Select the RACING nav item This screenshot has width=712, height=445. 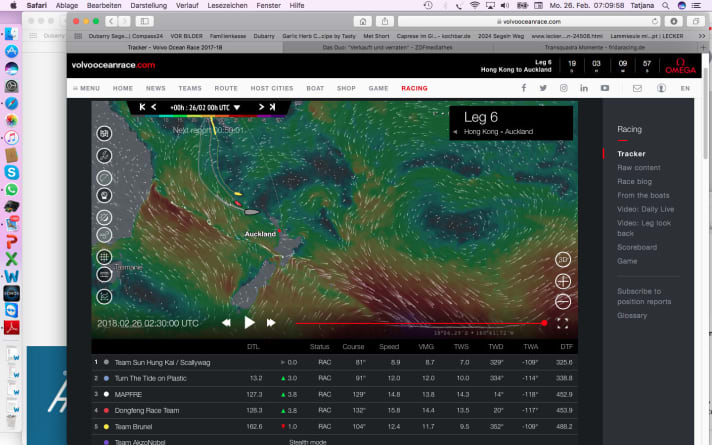(414, 88)
